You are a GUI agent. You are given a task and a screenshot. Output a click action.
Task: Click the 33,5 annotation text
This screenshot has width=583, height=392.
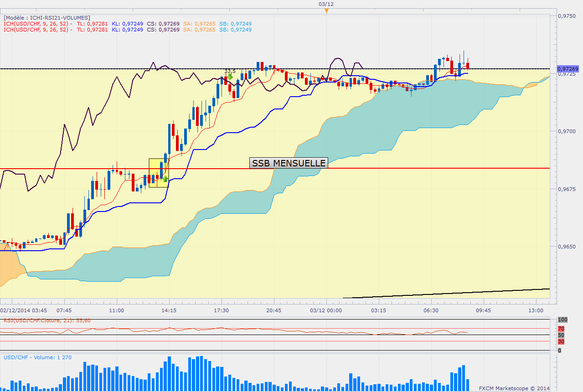(x=230, y=71)
